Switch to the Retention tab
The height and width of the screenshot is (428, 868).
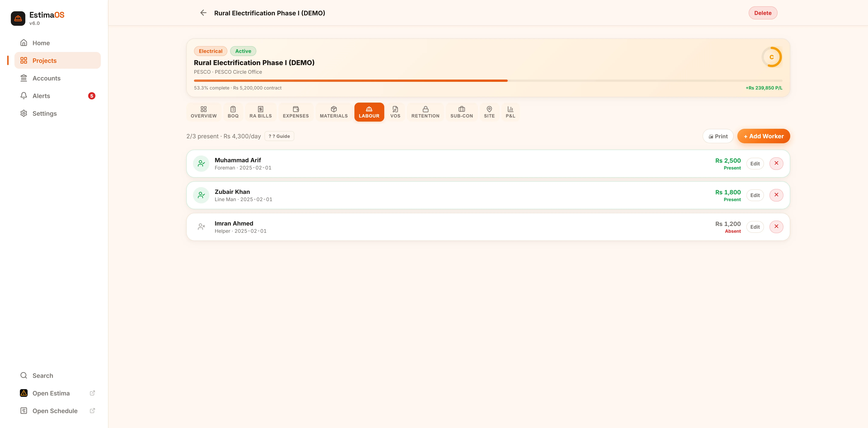pyautogui.click(x=426, y=112)
